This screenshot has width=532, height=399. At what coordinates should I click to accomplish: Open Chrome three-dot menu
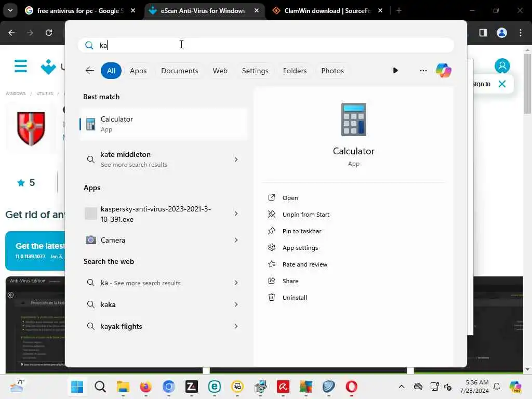tap(521, 33)
